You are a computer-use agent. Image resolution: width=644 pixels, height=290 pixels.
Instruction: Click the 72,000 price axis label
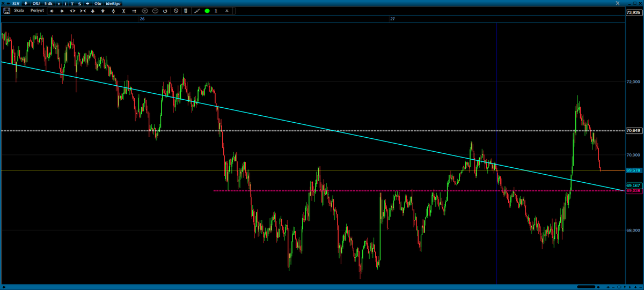coord(634,81)
